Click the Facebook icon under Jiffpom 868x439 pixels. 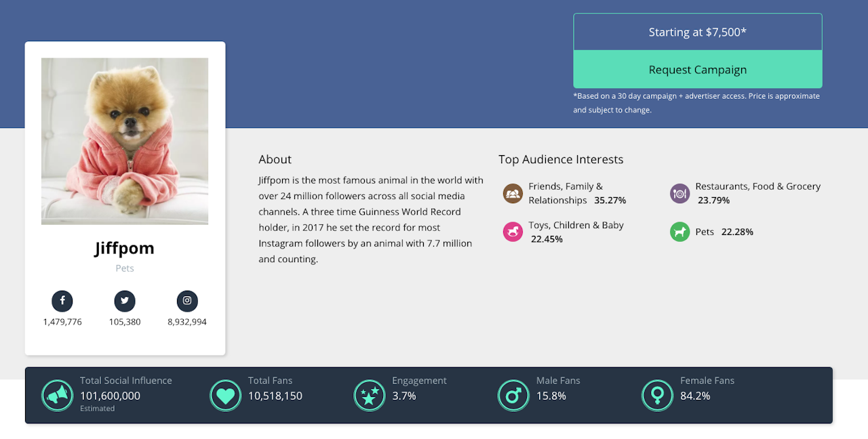click(62, 301)
